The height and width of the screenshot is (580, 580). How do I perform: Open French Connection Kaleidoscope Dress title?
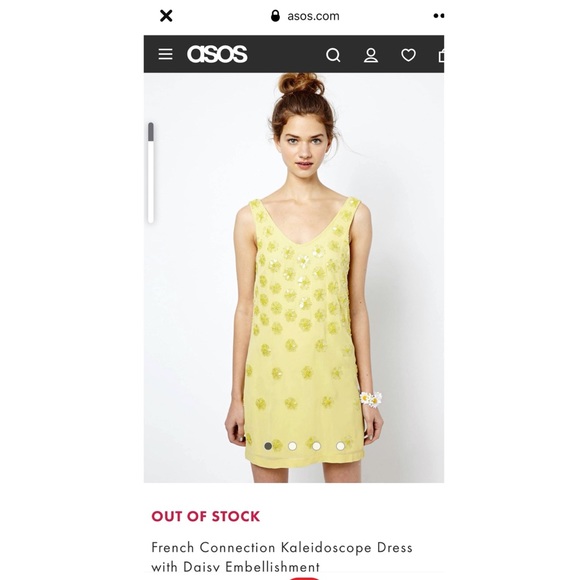coord(281,557)
